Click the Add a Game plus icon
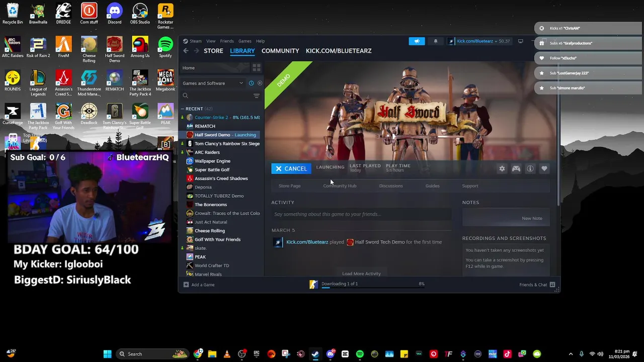Screen dimensions: 644x362 [x=186, y=285]
